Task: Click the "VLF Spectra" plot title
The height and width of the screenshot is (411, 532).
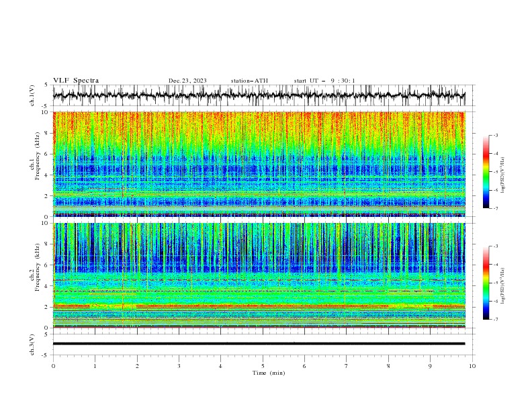Action: coord(76,81)
